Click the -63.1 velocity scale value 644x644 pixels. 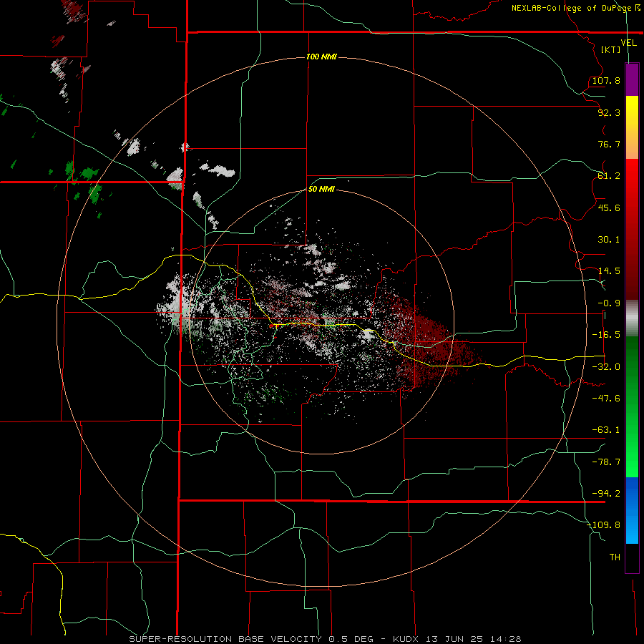pos(606,430)
